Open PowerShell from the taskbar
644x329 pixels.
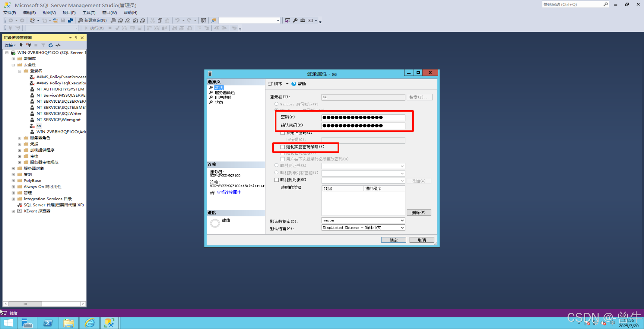48,323
